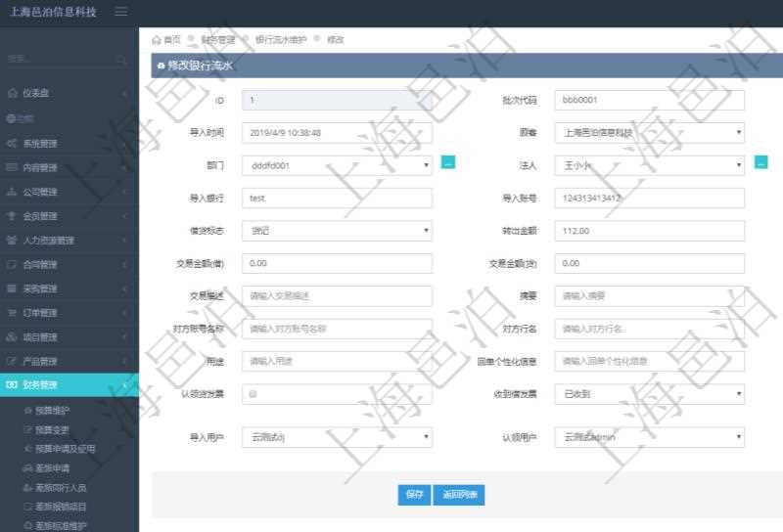
Task: Open the 收到借发票 dropdown
Action: [649, 394]
